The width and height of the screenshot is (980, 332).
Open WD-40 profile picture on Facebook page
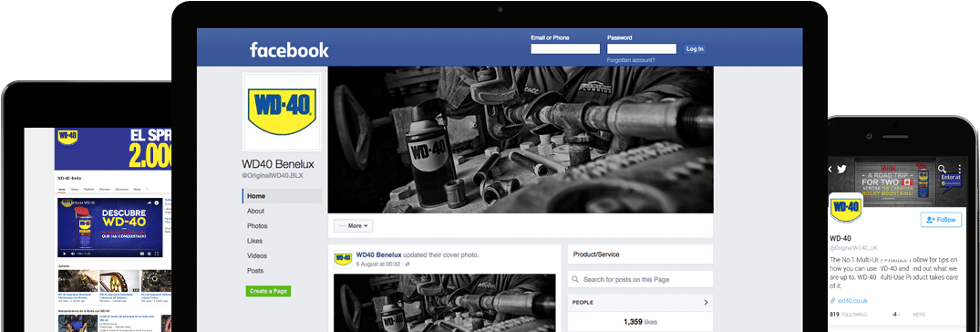[x=282, y=112]
